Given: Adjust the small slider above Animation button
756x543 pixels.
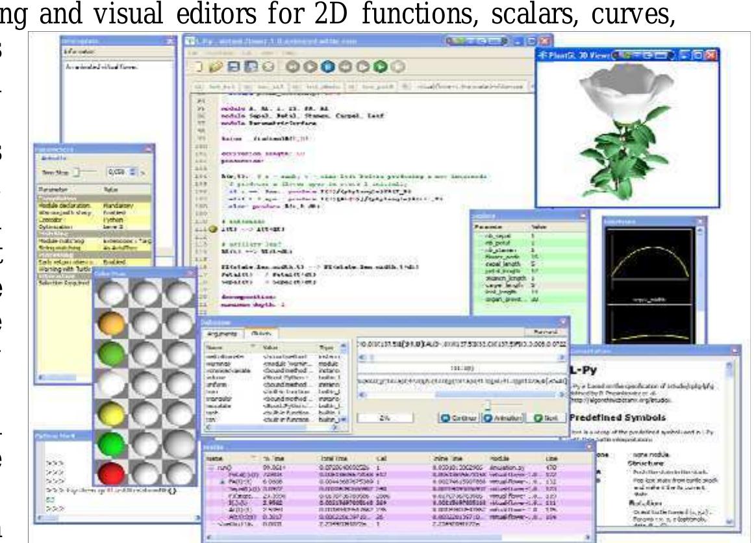Looking at the screenshot, I should (488, 405).
